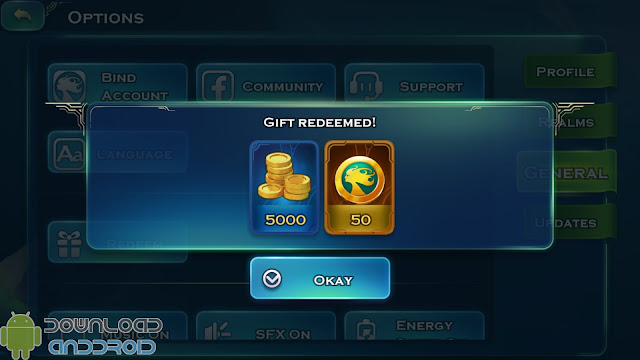Select the Language Aa icon
Viewport: 640px width, 360px height.
69,153
